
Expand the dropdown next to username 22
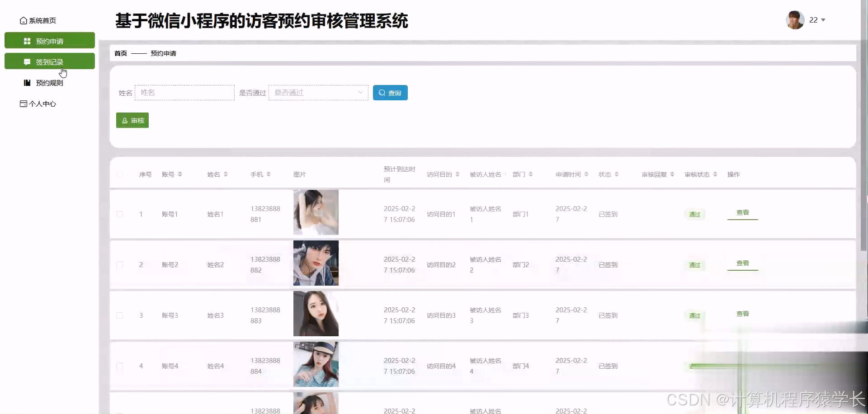[823, 20]
